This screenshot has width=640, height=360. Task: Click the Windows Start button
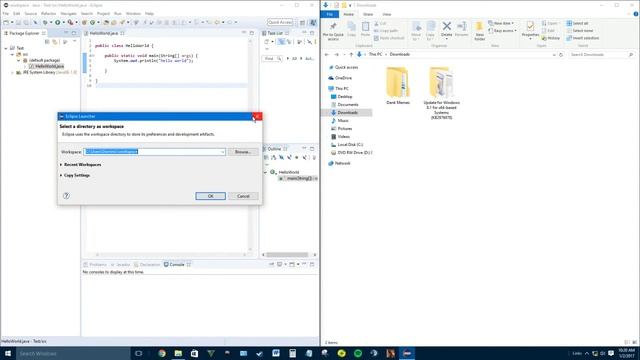click(x=8, y=353)
